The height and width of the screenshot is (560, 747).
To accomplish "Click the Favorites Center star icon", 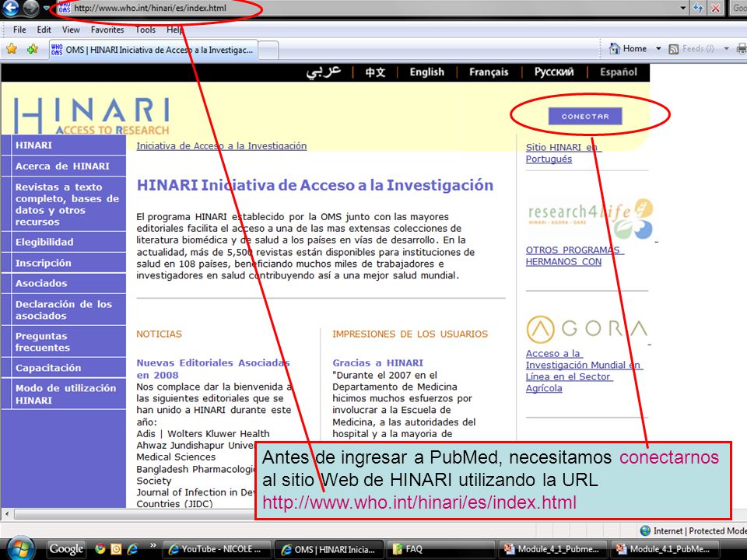I will click(x=12, y=48).
